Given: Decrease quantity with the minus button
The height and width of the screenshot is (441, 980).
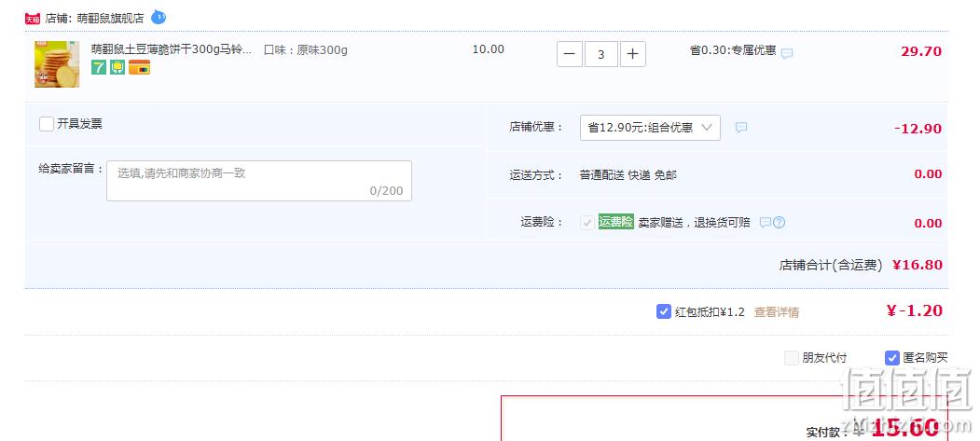Looking at the screenshot, I should click(x=570, y=54).
